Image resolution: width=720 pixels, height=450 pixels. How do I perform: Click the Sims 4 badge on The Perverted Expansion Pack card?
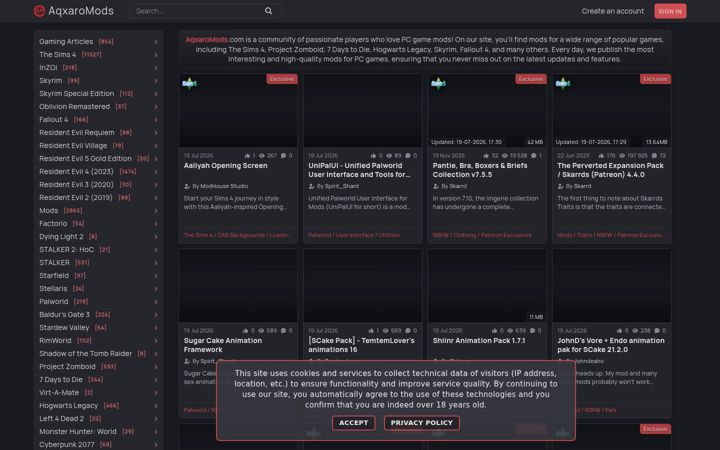tap(562, 83)
